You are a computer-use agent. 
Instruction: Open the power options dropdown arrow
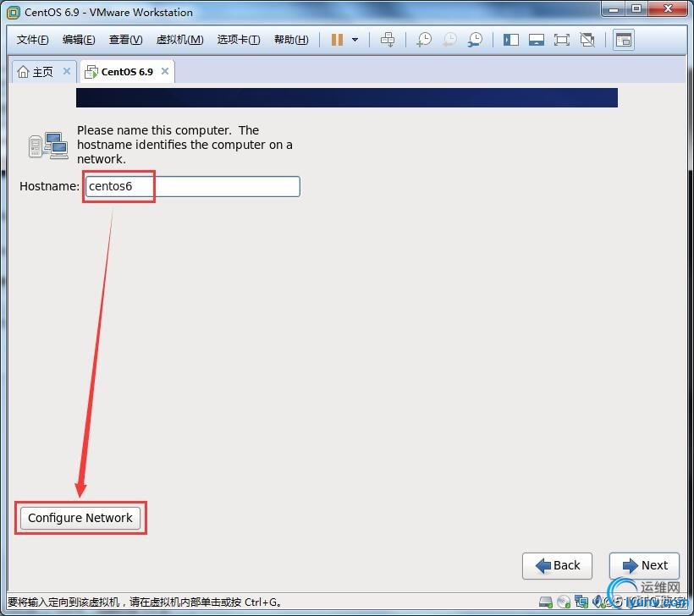pyautogui.click(x=355, y=40)
